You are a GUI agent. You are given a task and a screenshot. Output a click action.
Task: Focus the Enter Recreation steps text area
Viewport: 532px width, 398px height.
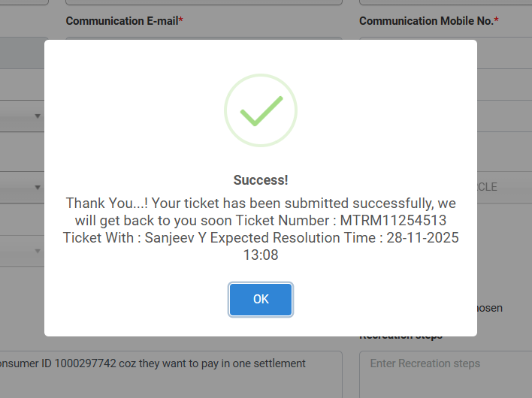coord(446,374)
